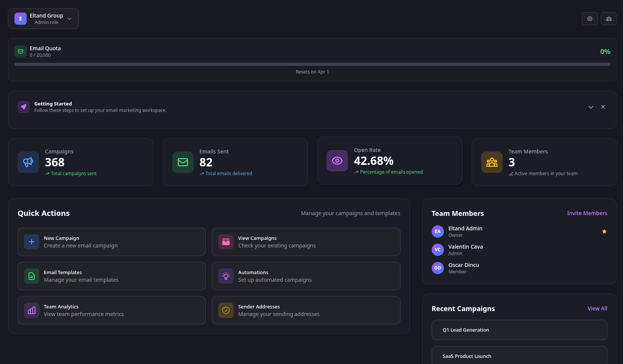The width and height of the screenshot is (623, 364).
Task: Click the Emails Sent envelope icon
Action: (x=183, y=162)
